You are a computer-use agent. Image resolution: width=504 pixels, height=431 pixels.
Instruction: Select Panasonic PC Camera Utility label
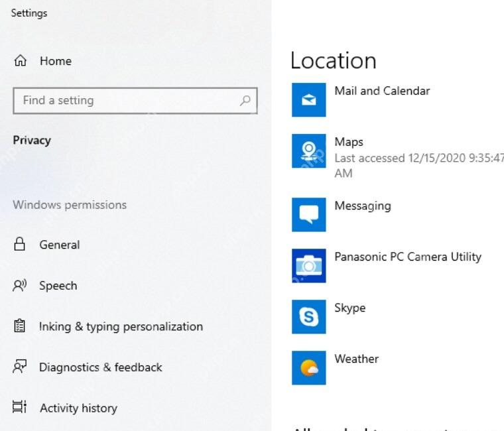tap(408, 257)
